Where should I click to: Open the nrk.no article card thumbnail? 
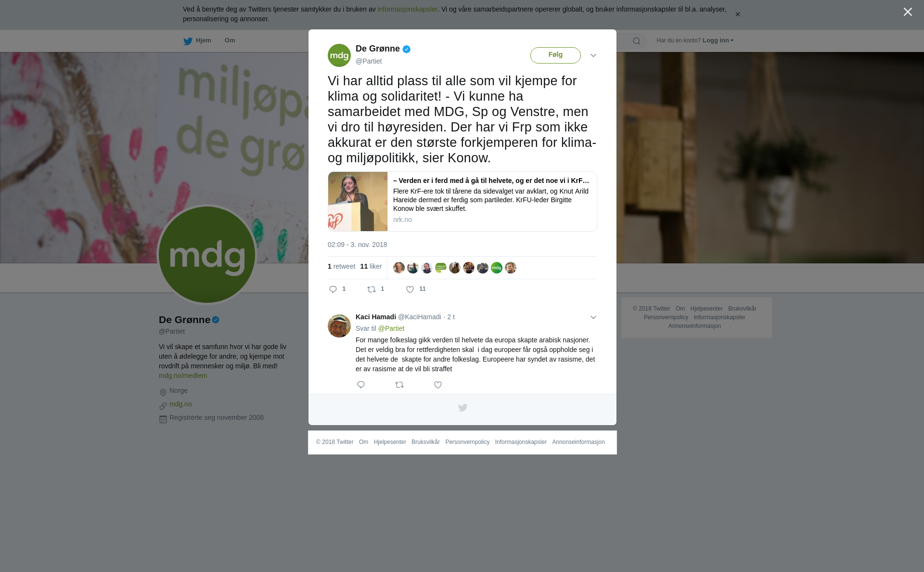[358, 201]
